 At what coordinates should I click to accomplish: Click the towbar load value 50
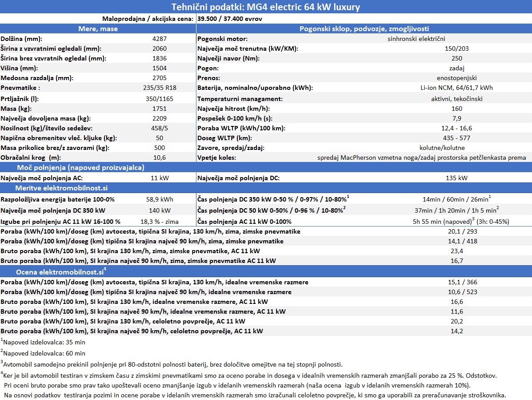point(160,138)
